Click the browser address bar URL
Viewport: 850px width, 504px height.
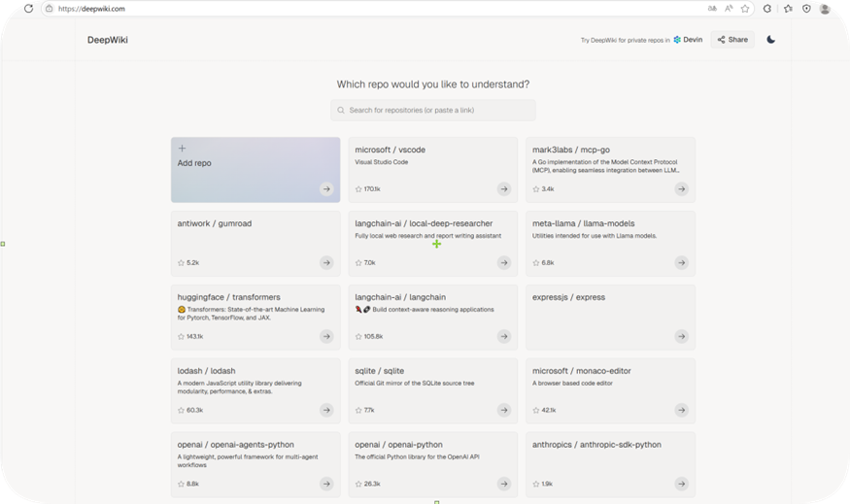coord(91,9)
